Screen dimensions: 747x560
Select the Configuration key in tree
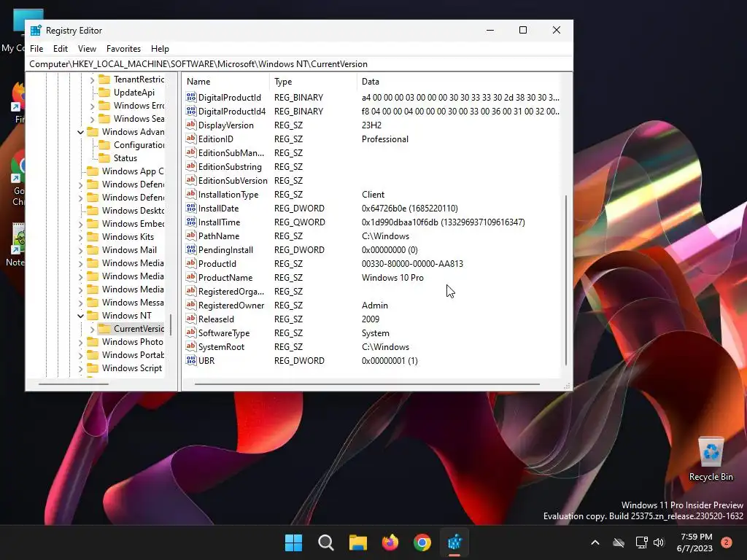[x=139, y=145]
